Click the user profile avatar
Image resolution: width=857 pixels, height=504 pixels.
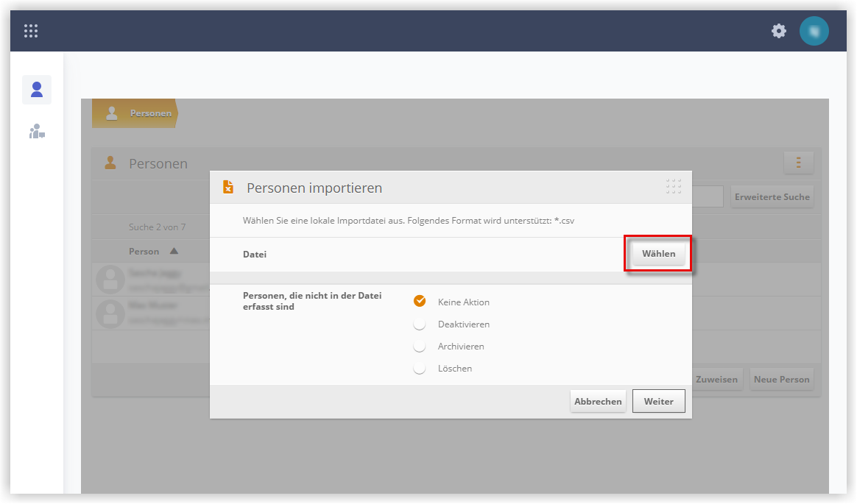point(814,31)
